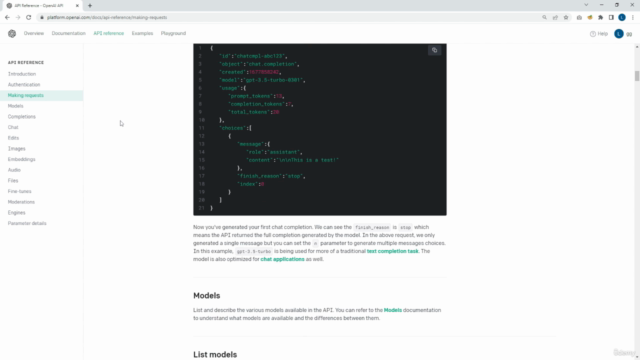Image resolution: width=640 pixels, height=360 pixels.
Task: Switch to the Overview tab
Action: (33, 33)
